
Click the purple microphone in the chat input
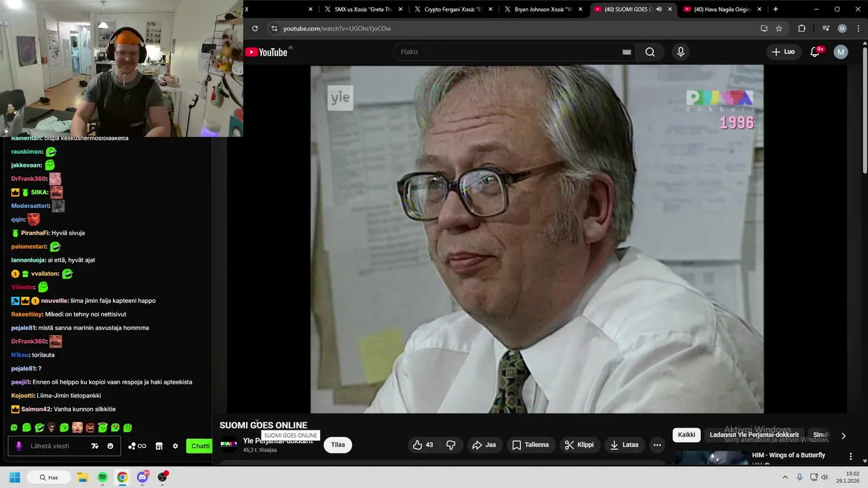(x=19, y=446)
